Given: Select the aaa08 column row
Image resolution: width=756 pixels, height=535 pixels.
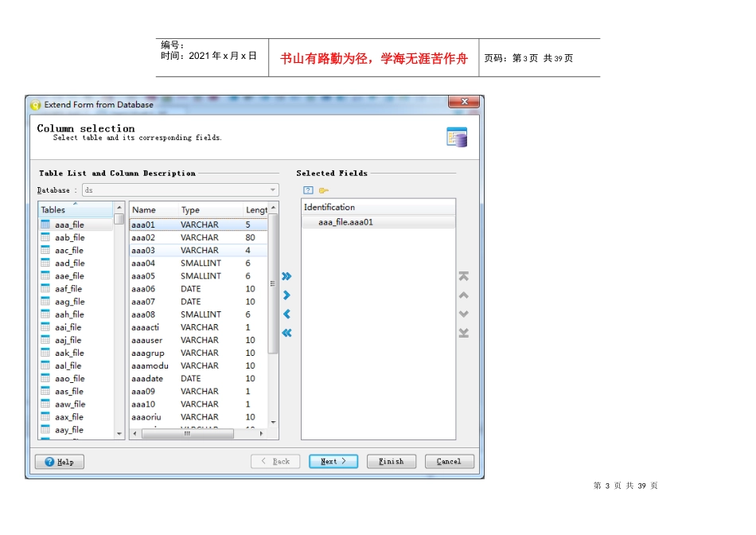Looking at the screenshot, I should (x=199, y=314).
